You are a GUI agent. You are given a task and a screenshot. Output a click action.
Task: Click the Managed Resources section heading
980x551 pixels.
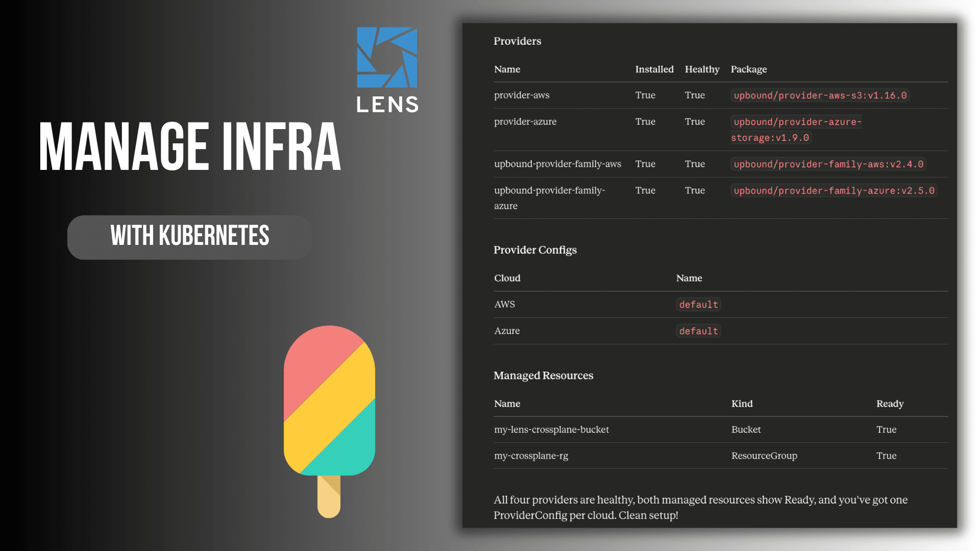coord(543,375)
